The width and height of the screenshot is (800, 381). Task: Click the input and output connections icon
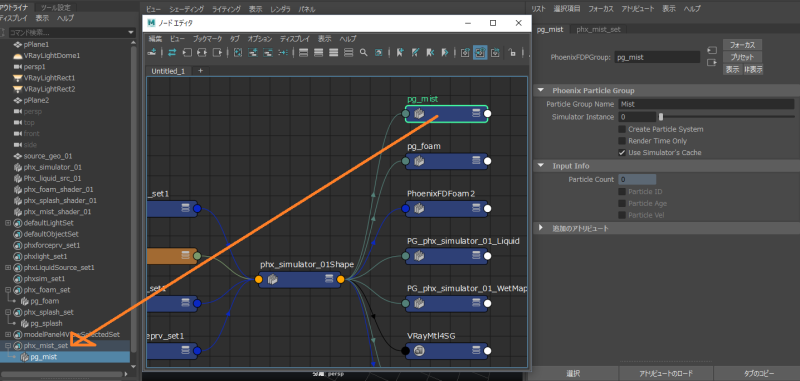202,53
